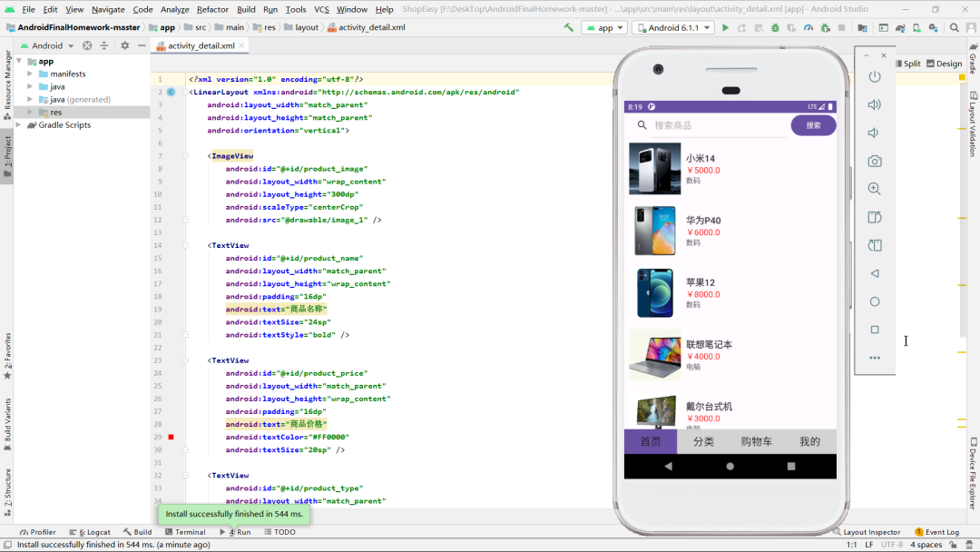Viewport: 980px width, 552px height.
Task: Collapse the app module node
Action: (x=19, y=61)
